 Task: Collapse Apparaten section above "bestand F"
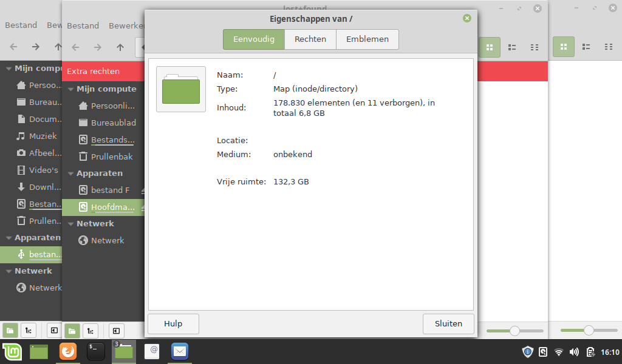click(69, 174)
